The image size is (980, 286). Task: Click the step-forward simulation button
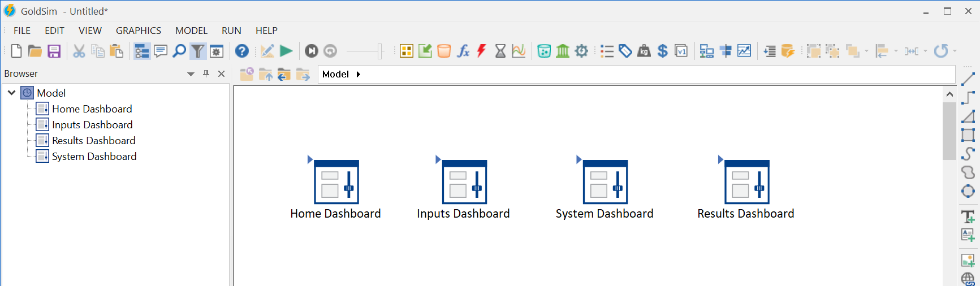[x=312, y=51]
